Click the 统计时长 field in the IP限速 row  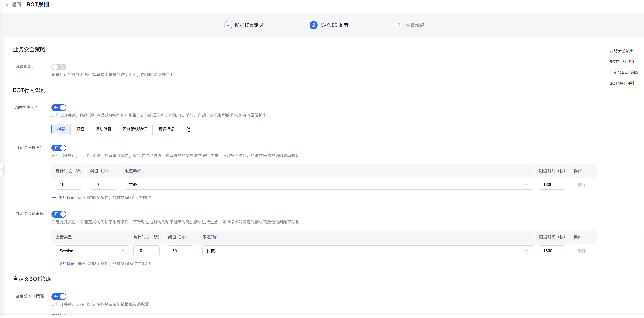pyautogui.click(x=69, y=184)
